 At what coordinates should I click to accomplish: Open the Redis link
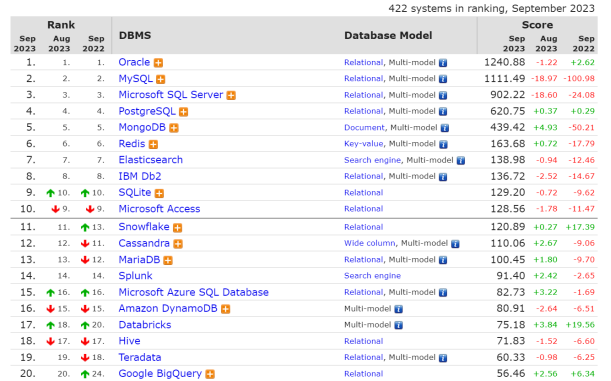132,144
